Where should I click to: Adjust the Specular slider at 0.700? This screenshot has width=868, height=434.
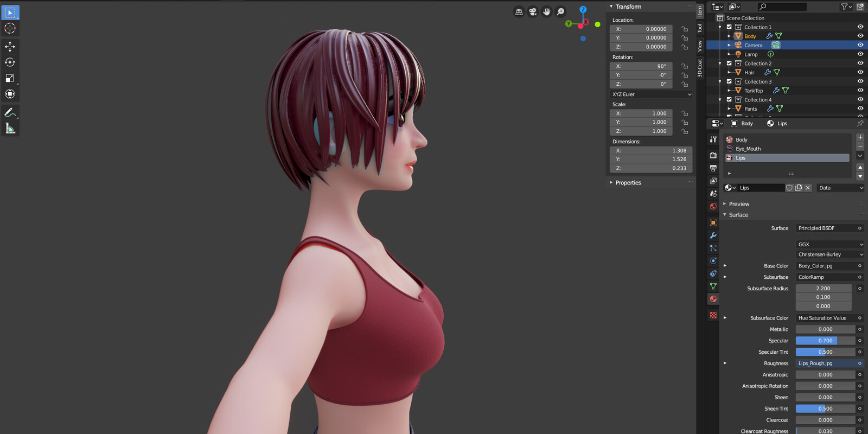[825, 341]
